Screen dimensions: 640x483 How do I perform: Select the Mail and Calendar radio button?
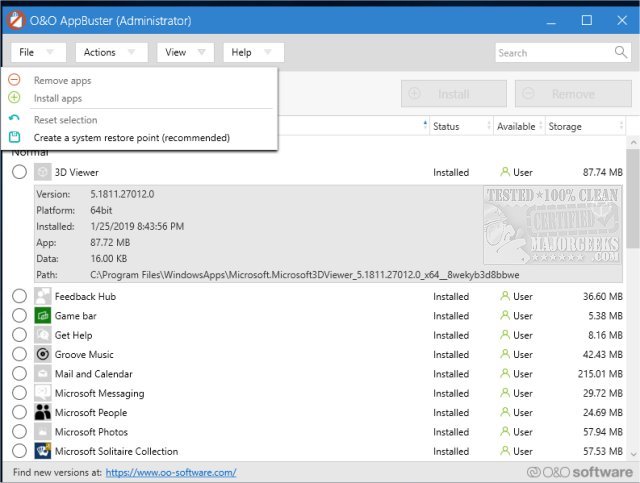19,374
